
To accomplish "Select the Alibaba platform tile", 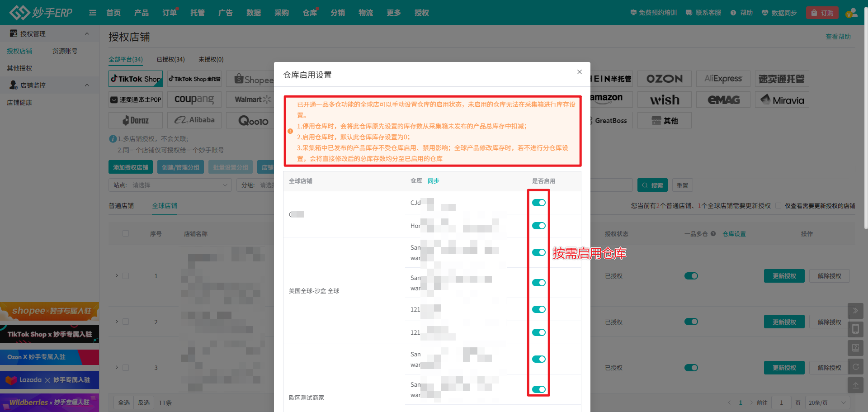I will 194,120.
